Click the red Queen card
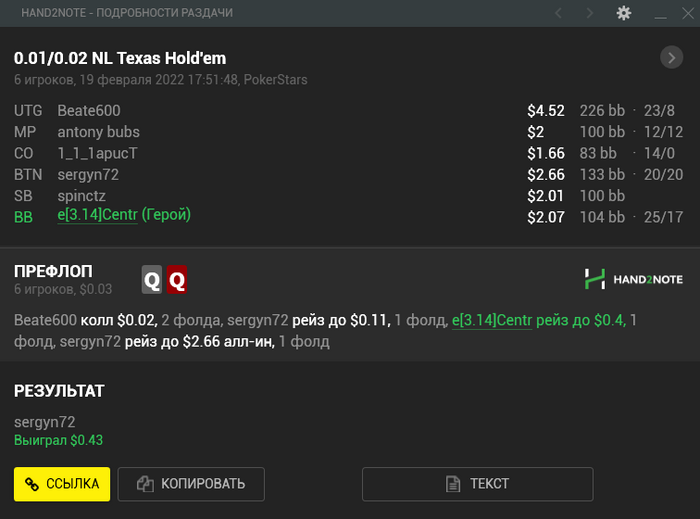Viewport: 700px width, 519px height. pyautogui.click(x=177, y=279)
